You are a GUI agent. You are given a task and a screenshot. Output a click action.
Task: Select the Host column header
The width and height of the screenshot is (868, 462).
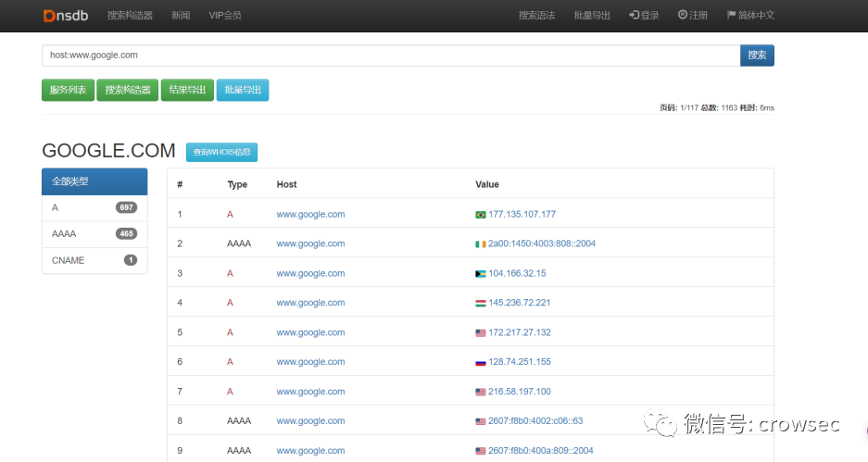(x=287, y=185)
